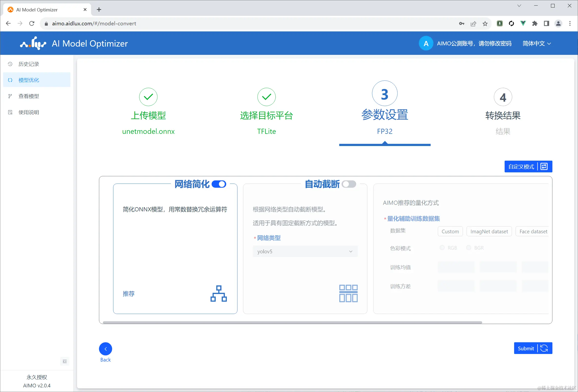Bookmark page with star icon
Viewport: 578px width, 392px height.
coord(485,24)
